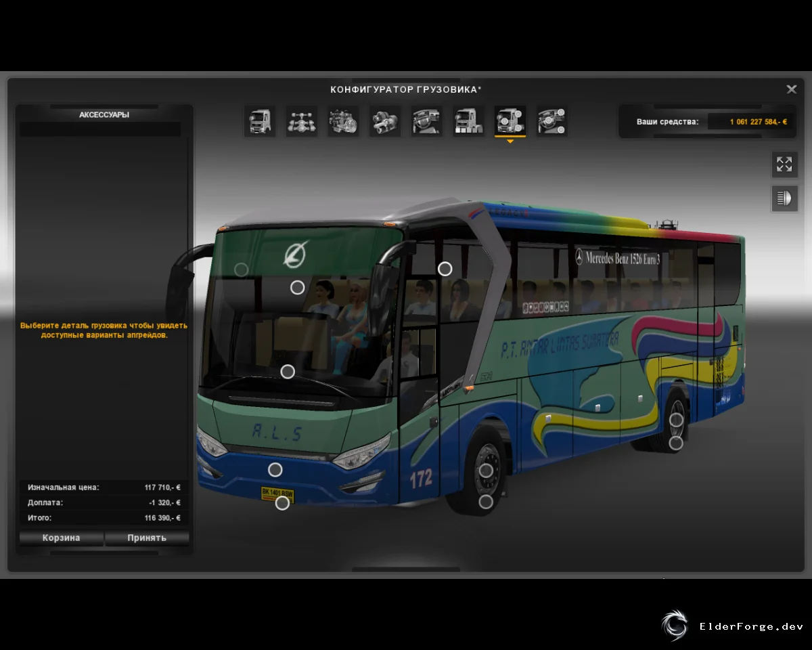Select the front wheel hub node
The image size is (812, 650).
click(486, 471)
